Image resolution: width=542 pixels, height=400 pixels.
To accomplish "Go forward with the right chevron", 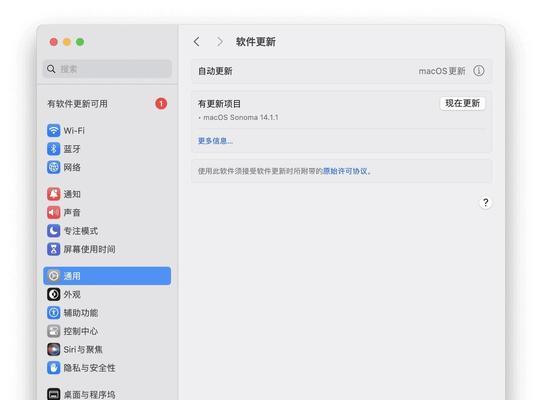I will (219, 42).
